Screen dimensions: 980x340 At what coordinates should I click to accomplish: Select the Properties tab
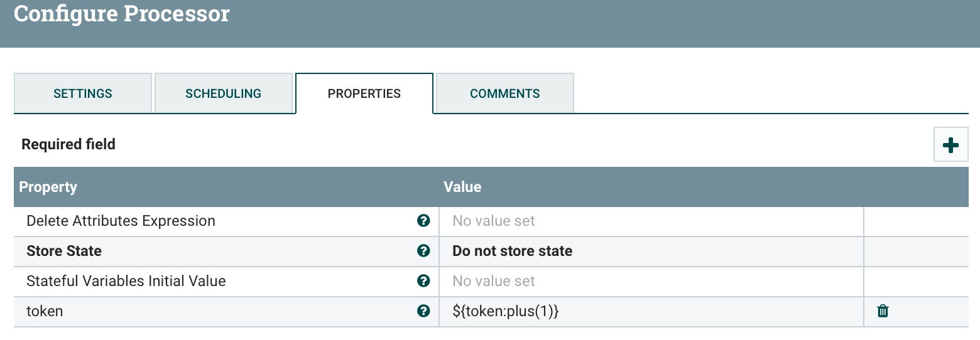click(x=364, y=93)
